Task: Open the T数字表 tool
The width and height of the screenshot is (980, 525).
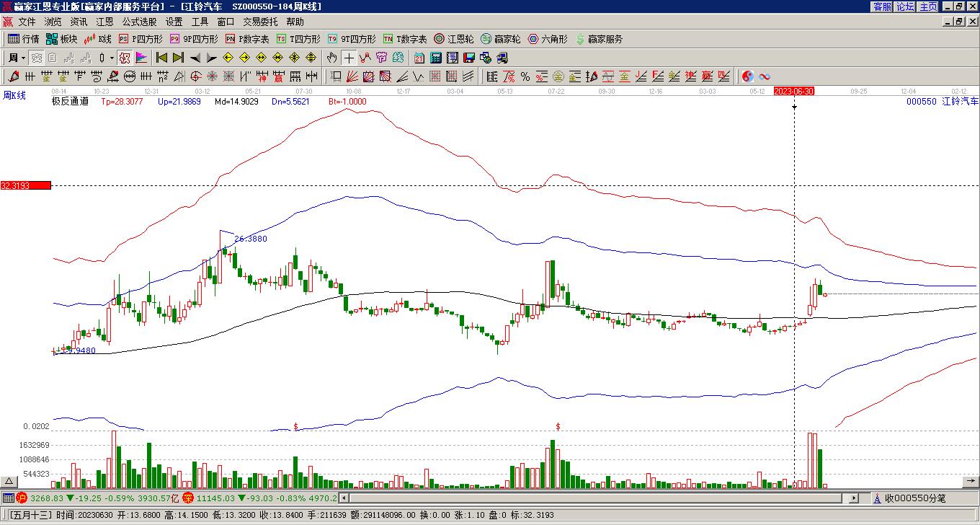Action: (405, 39)
